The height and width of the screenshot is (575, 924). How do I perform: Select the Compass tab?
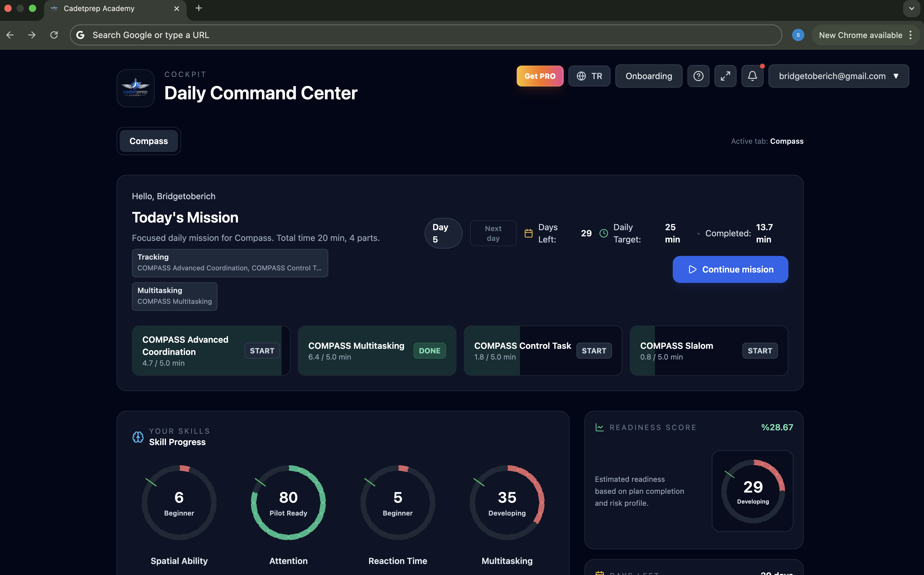(148, 141)
